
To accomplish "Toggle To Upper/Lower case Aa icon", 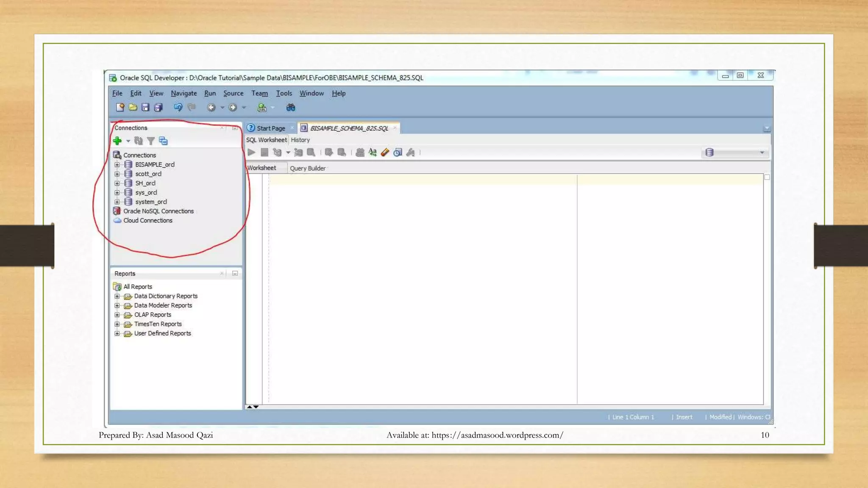I will tap(373, 152).
